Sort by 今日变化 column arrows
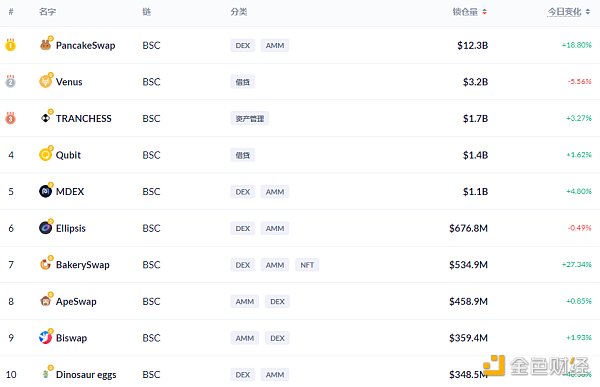 (x=587, y=12)
